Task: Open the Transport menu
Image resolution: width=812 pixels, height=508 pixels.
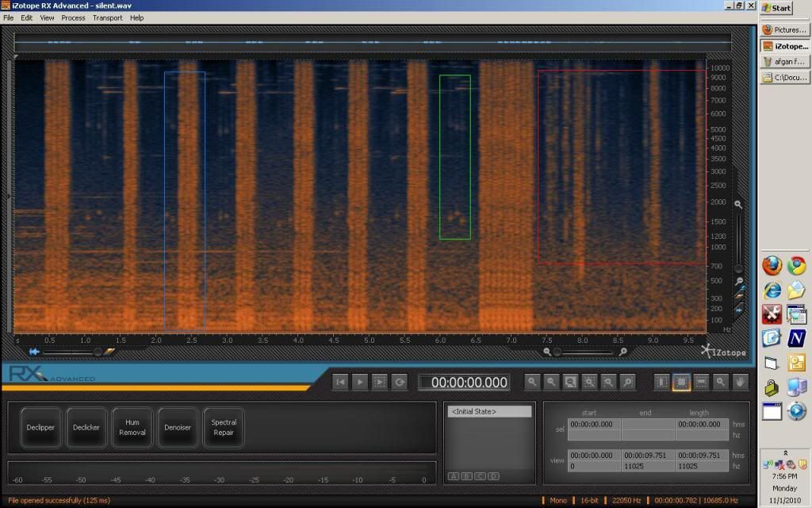Action: pyautogui.click(x=108, y=17)
